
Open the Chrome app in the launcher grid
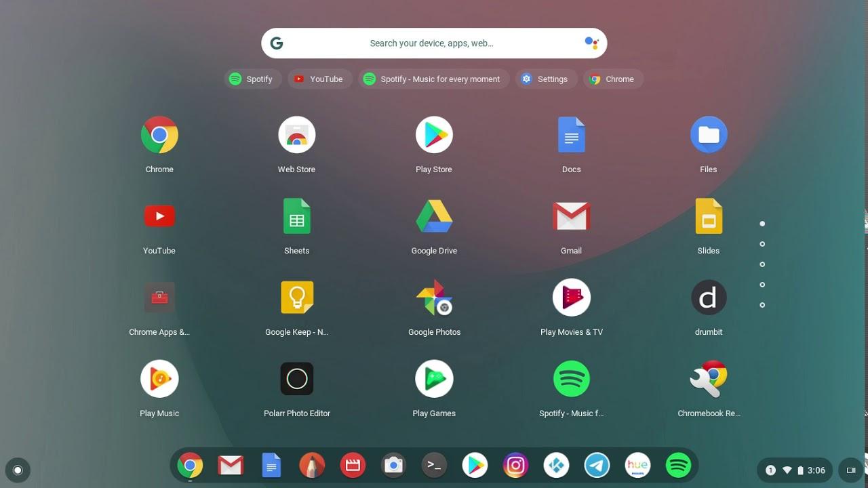pos(159,135)
